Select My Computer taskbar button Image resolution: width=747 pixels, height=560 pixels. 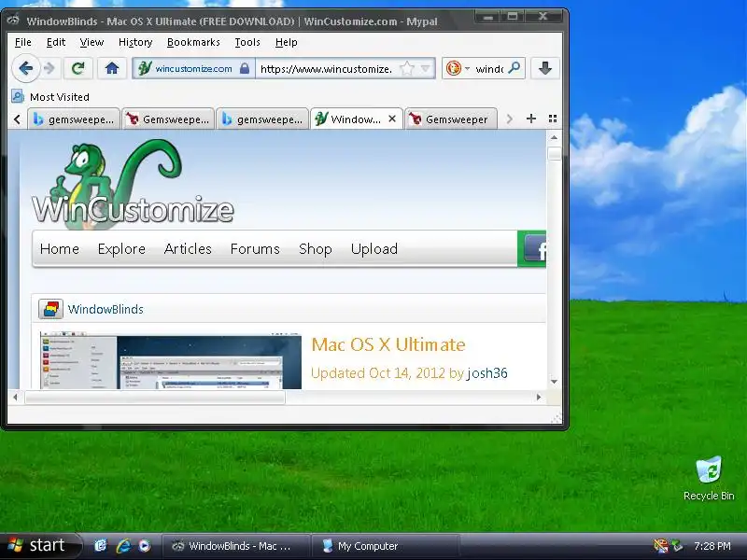tap(385, 546)
